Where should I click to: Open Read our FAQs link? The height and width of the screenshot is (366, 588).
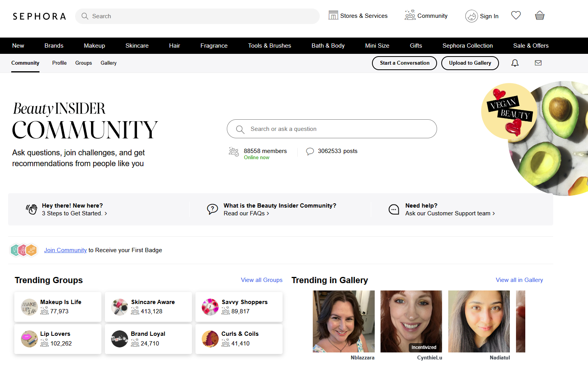[x=246, y=213]
